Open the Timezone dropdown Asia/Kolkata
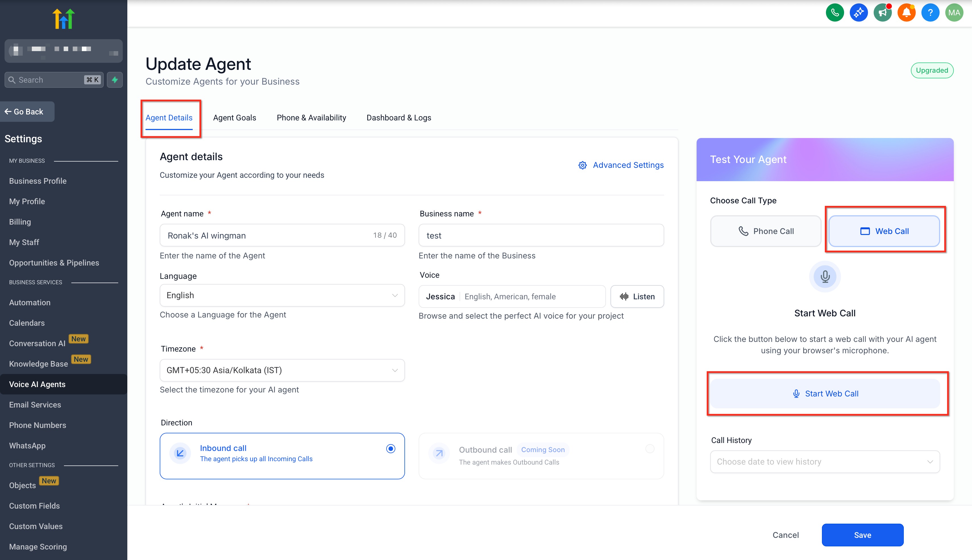The height and width of the screenshot is (560, 972). click(282, 370)
